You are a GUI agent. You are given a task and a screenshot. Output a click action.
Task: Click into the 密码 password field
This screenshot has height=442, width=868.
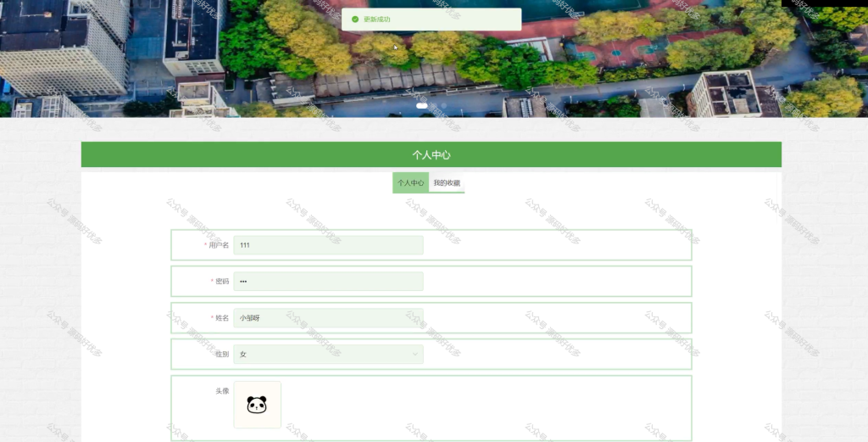coord(328,282)
